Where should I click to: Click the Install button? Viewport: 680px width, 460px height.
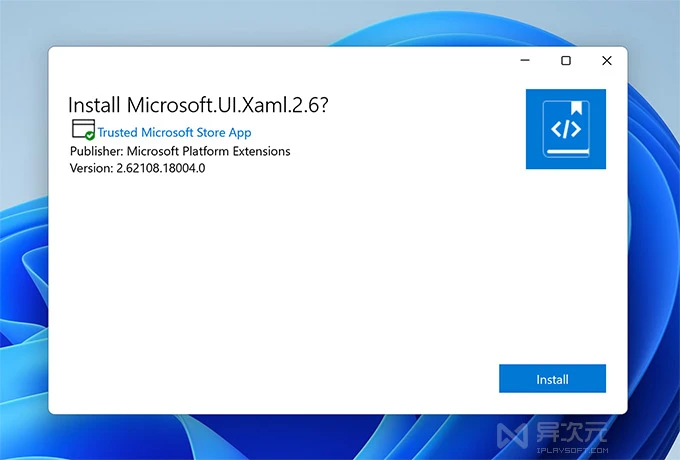pyautogui.click(x=552, y=379)
